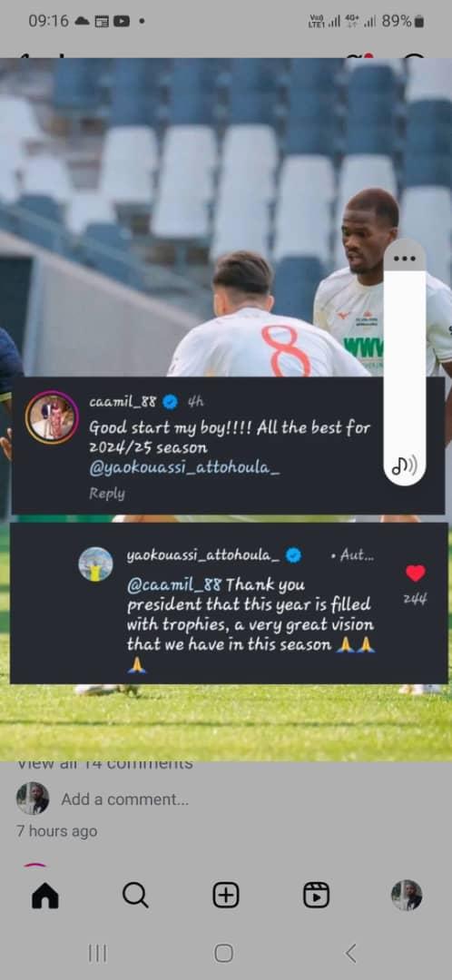This screenshot has width=452, height=980.
Task: Open the three-dots menu on white pill
Action: [405, 259]
